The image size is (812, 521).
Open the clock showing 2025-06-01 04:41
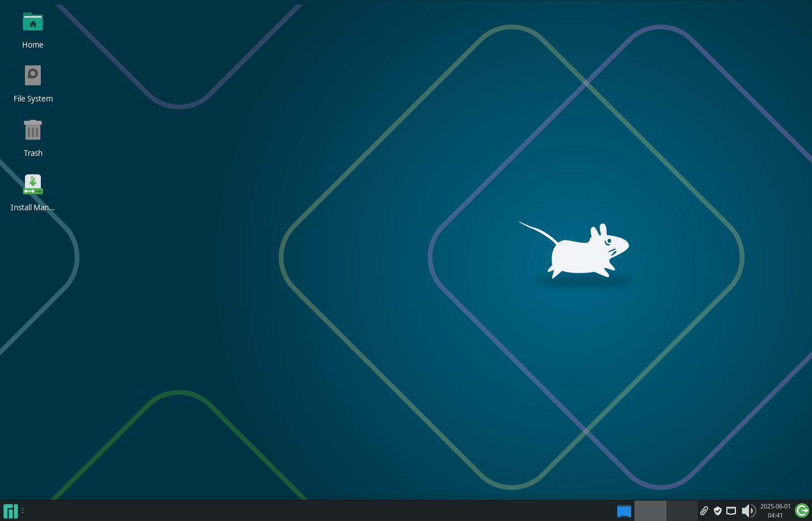click(775, 511)
